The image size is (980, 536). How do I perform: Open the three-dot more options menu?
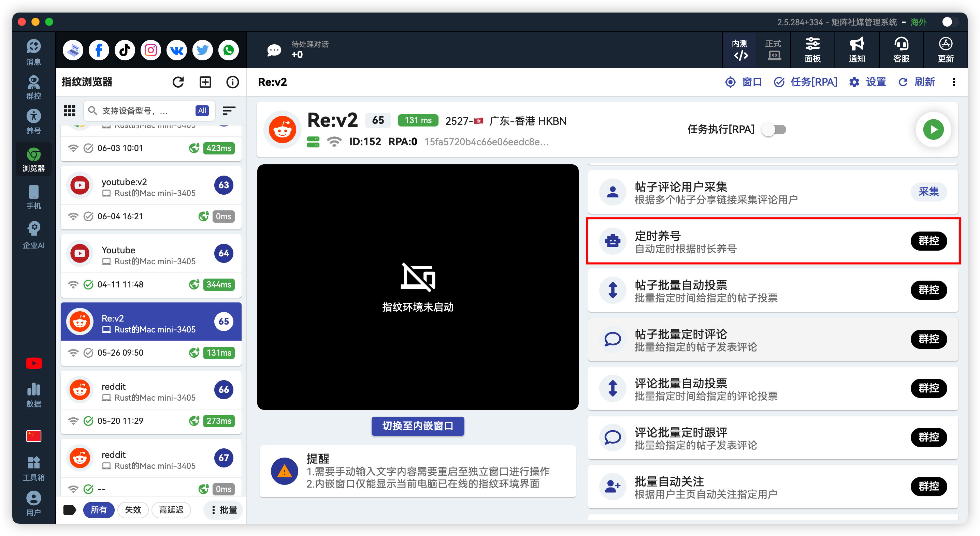point(954,82)
